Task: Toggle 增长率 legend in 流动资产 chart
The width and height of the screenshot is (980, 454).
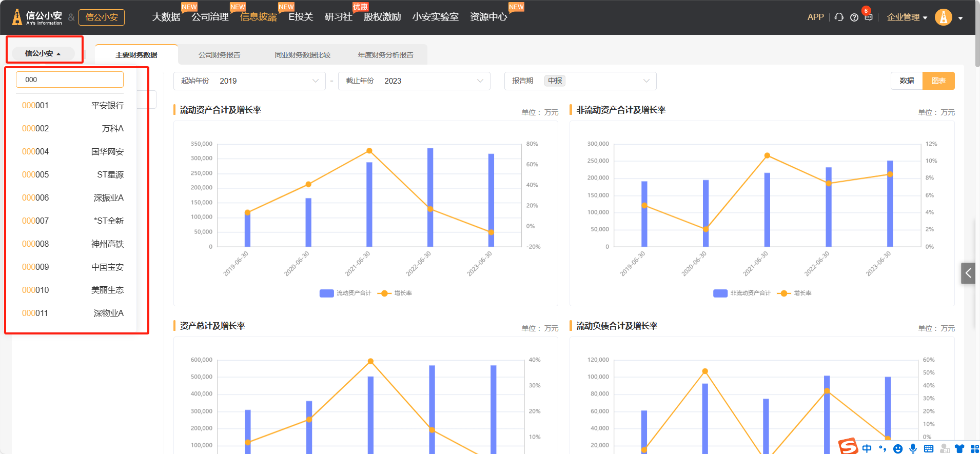Action: tap(395, 293)
